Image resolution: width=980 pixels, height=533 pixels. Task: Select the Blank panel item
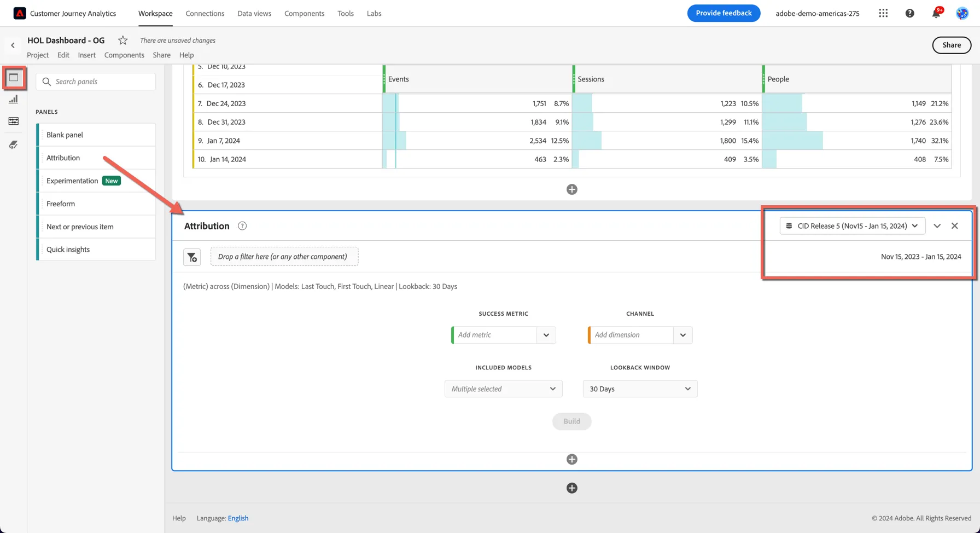click(x=96, y=135)
